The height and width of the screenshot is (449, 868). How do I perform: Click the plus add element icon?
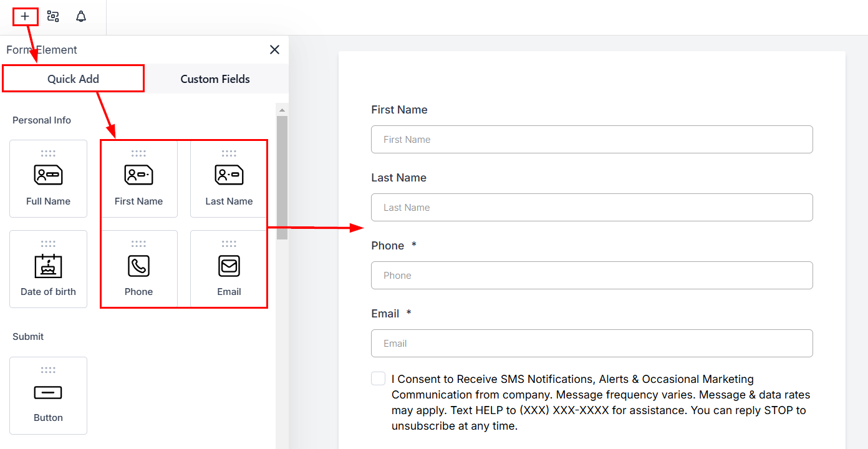[x=25, y=17]
